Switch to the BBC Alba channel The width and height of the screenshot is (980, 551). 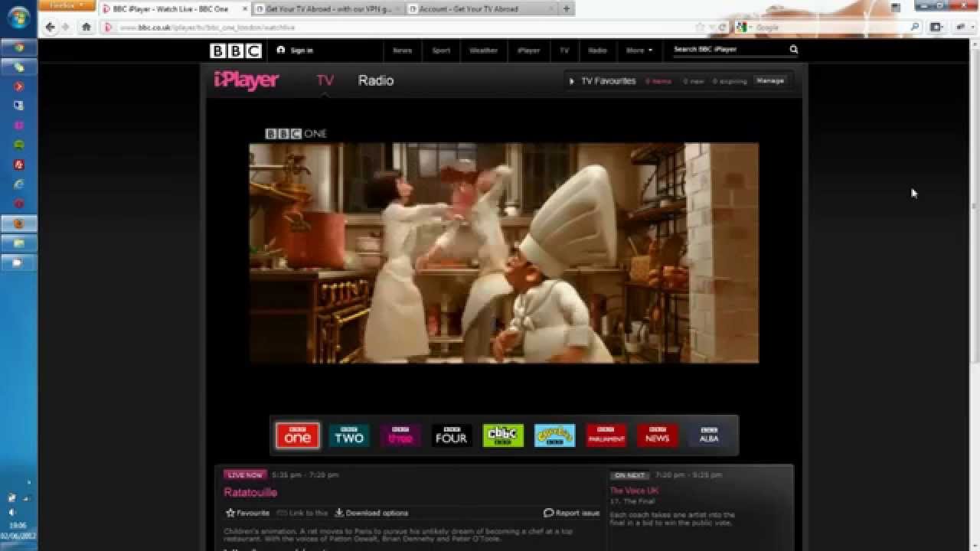(x=709, y=435)
